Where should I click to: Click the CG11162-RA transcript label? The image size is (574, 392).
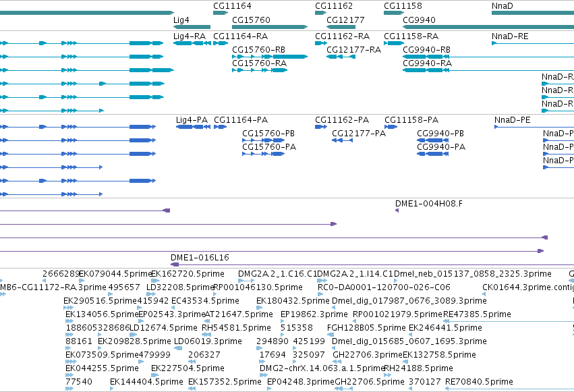[x=342, y=36]
